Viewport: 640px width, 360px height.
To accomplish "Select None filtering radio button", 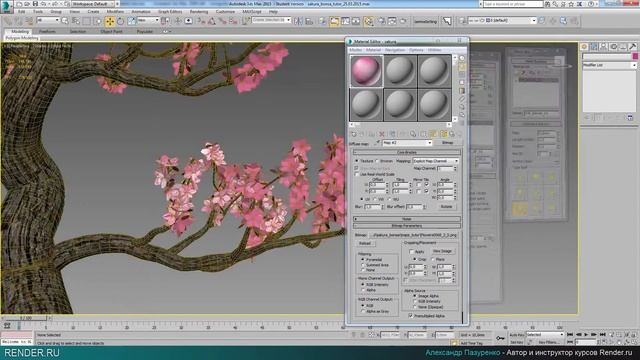I will click(363, 270).
